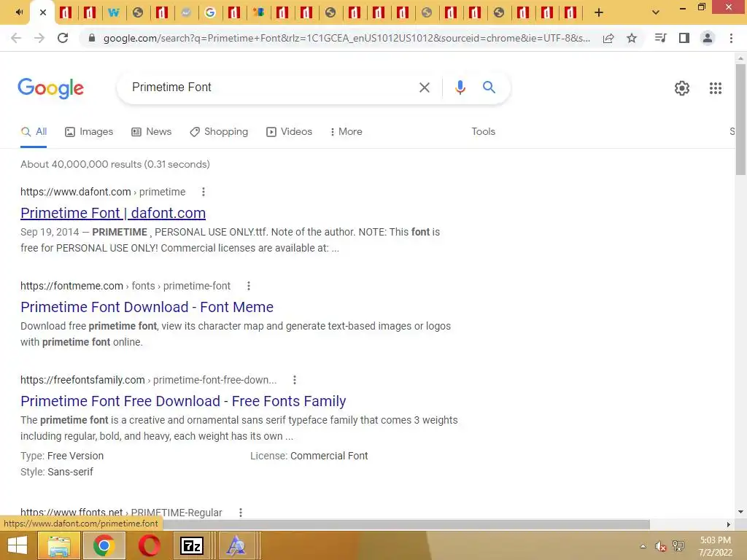Screen dimensions: 747x560
Task: Click the vertical scrollbar thumb
Action: pyautogui.click(x=740, y=119)
